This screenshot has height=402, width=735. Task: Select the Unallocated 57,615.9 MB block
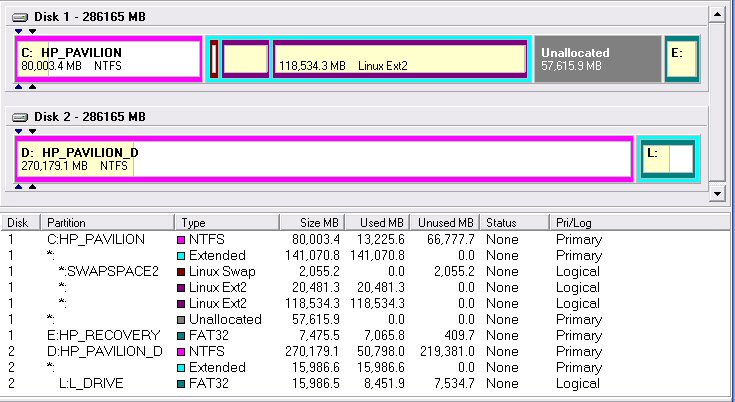pyautogui.click(x=598, y=59)
